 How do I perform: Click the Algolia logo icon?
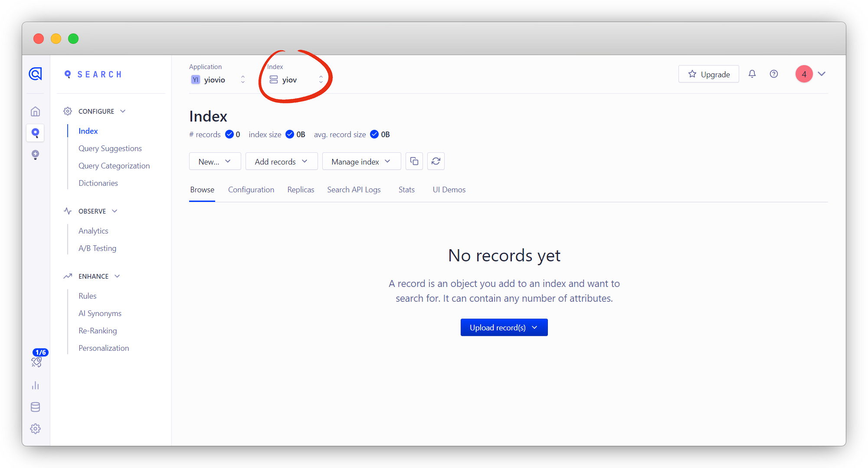[36, 74]
